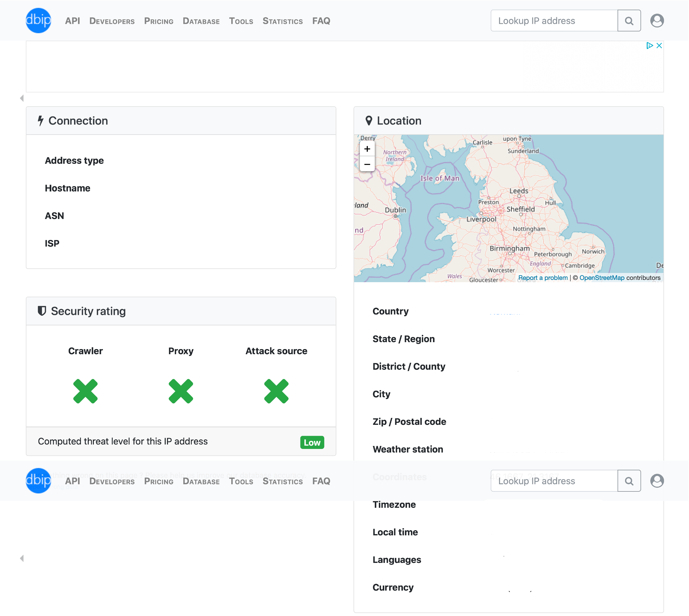
Task: Open the Database menu in top navigation
Action: 201,21
